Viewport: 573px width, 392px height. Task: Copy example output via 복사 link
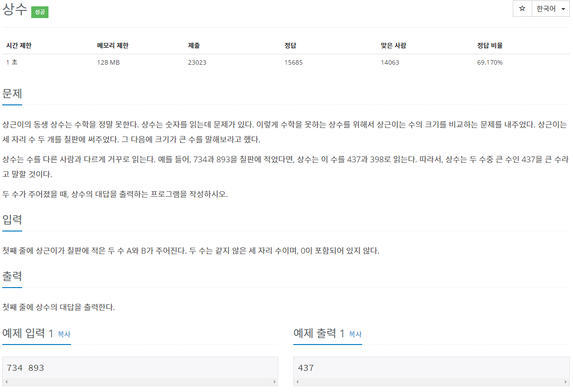pos(355,334)
